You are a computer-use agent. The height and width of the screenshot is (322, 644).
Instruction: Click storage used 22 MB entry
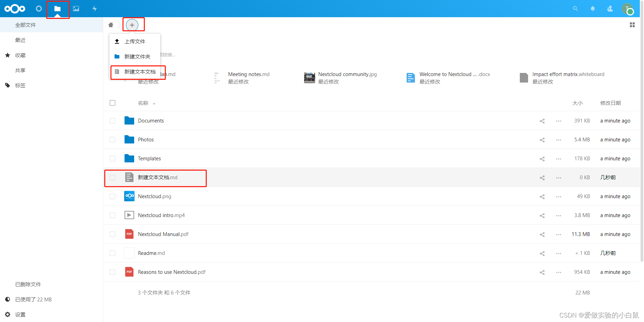pos(51,299)
